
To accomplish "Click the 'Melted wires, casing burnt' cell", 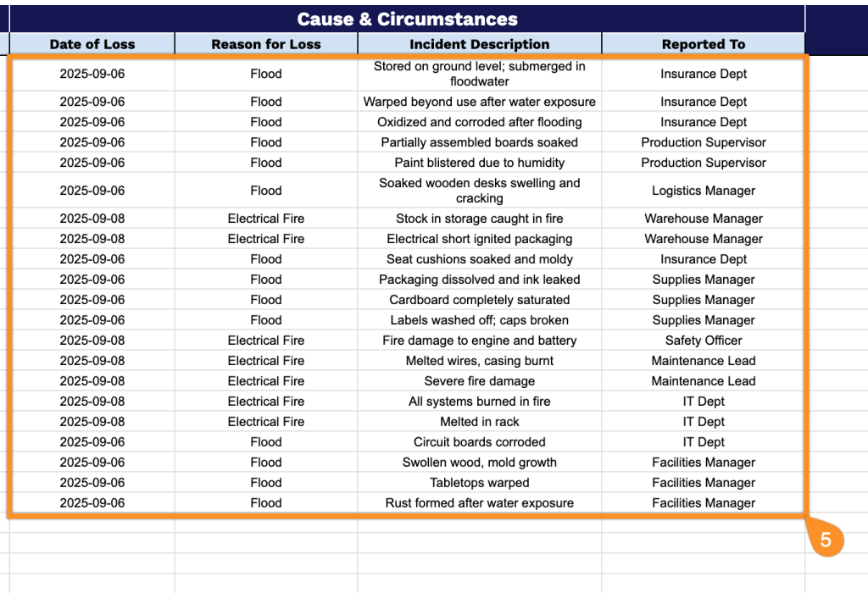I will [480, 361].
